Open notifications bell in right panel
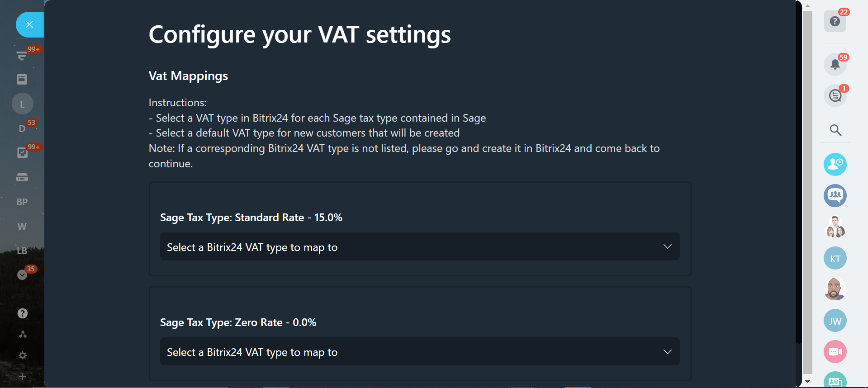This screenshot has width=868, height=388. point(835,64)
